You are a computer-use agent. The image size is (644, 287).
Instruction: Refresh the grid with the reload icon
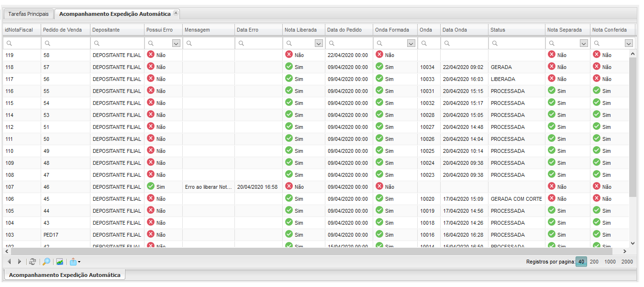point(33,262)
